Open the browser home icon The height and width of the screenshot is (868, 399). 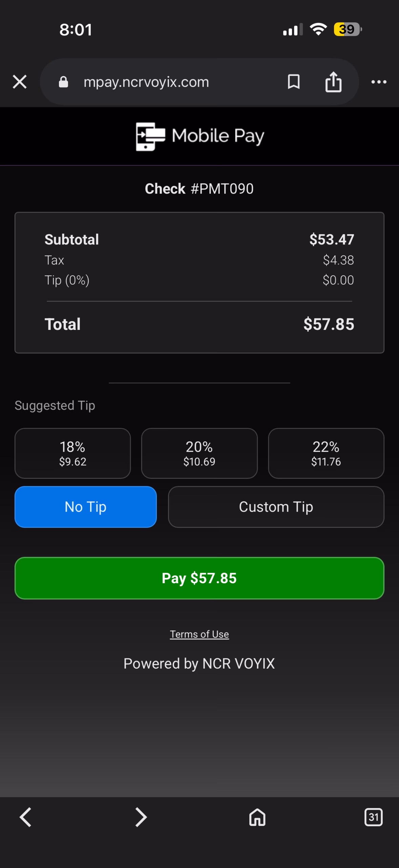click(257, 817)
